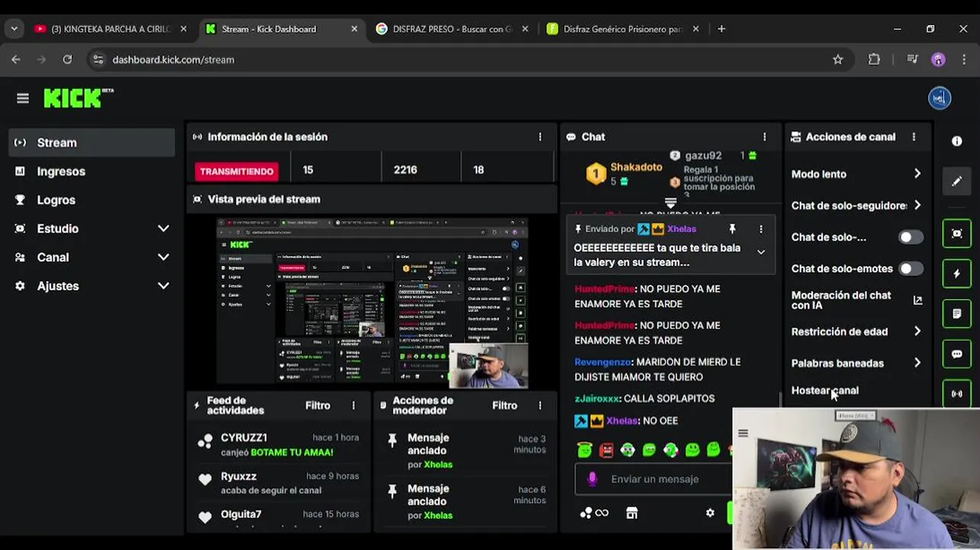Click Filtro in Acciones de moderador
Image resolution: width=980 pixels, height=550 pixels.
click(x=505, y=406)
